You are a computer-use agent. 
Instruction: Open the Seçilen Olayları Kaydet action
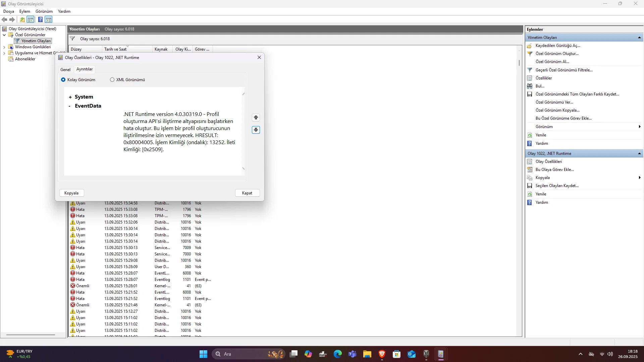(x=557, y=186)
